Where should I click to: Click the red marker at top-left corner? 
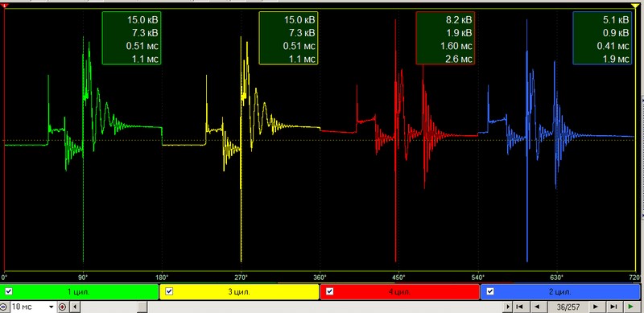click(4, 6)
